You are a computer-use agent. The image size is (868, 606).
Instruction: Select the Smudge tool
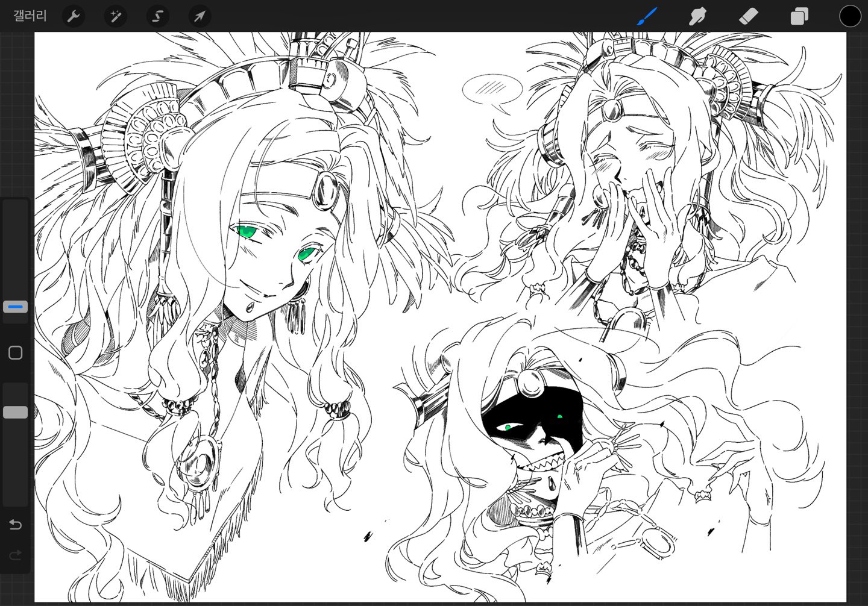point(697,16)
